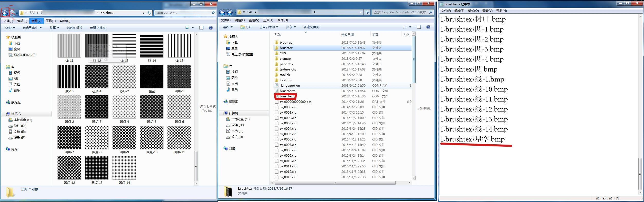
Task: Click the back arrow in left Explorer window
Action: (x=5, y=13)
